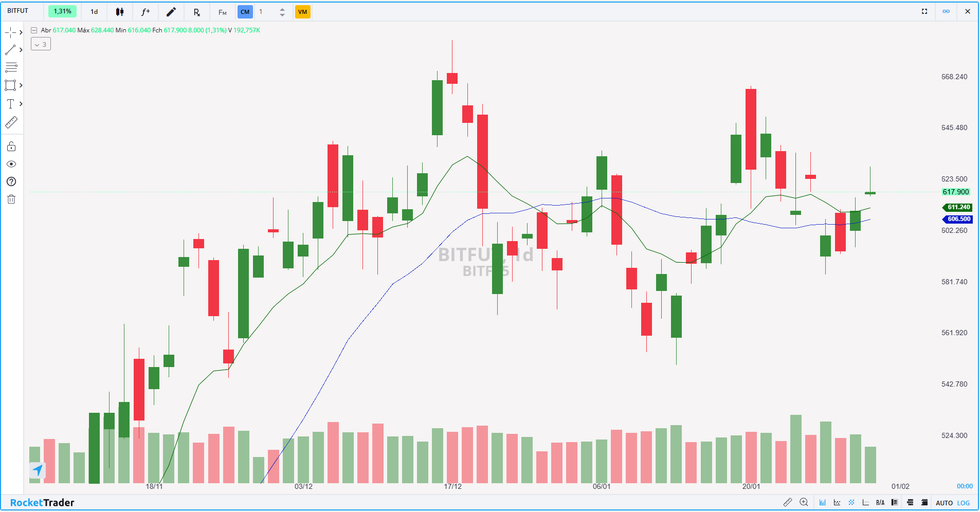Open the candlestick chart type selector
Screen dimensions: 980x512
click(x=120, y=12)
